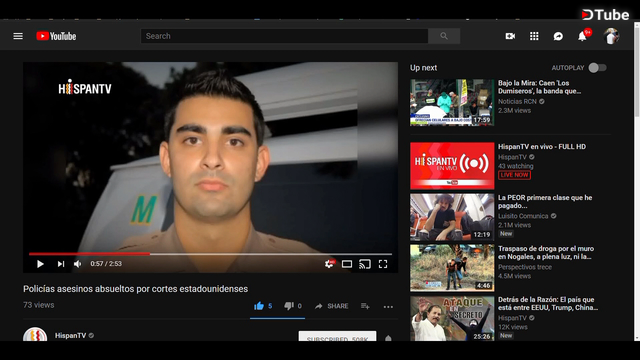Open the HispanTV channel name link

click(x=71, y=336)
